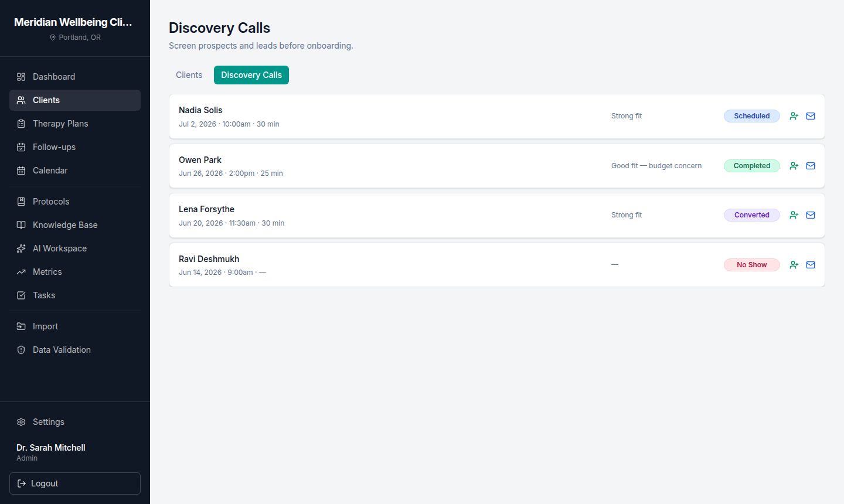This screenshot has width=844, height=504.
Task: Click "Jun 20, 2026 · 11:30am · 30 min" text
Action: (x=232, y=223)
